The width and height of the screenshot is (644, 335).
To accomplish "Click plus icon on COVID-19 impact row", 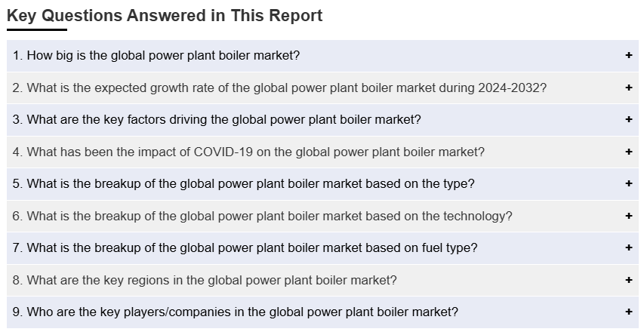I will click(x=628, y=152).
